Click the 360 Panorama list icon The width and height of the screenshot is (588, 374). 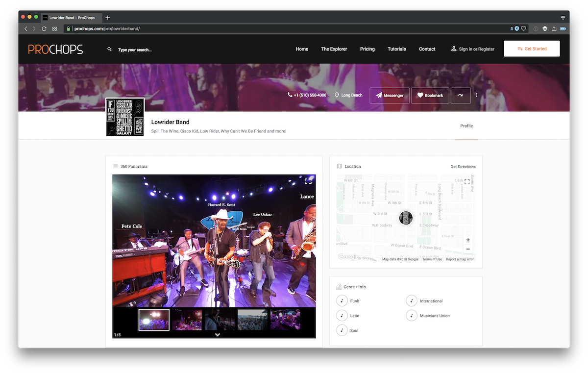tap(115, 166)
